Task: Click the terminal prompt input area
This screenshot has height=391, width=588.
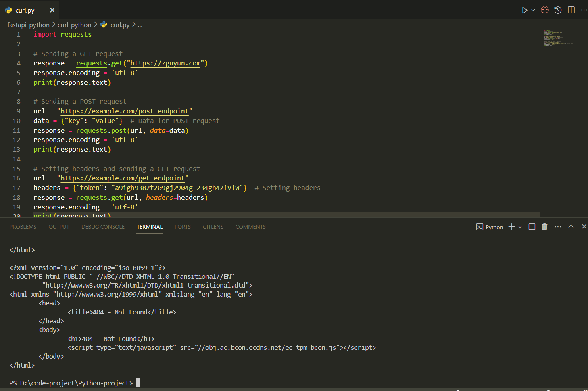Action: 138,383
